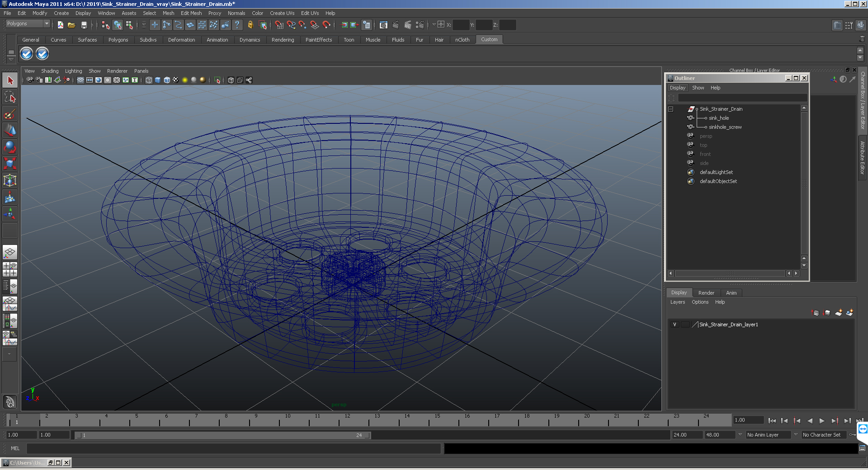Choose the Paint Selection tool

click(x=10, y=113)
